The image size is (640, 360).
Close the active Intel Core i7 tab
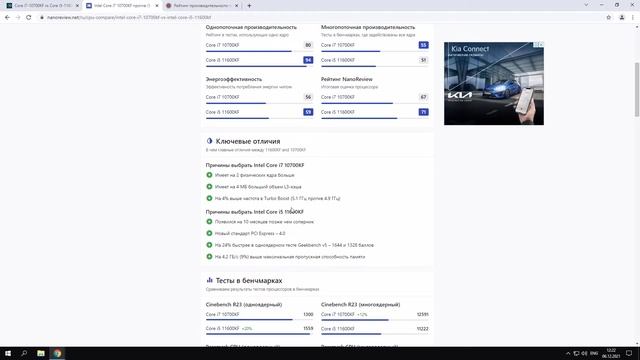pyautogui.click(x=157, y=6)
